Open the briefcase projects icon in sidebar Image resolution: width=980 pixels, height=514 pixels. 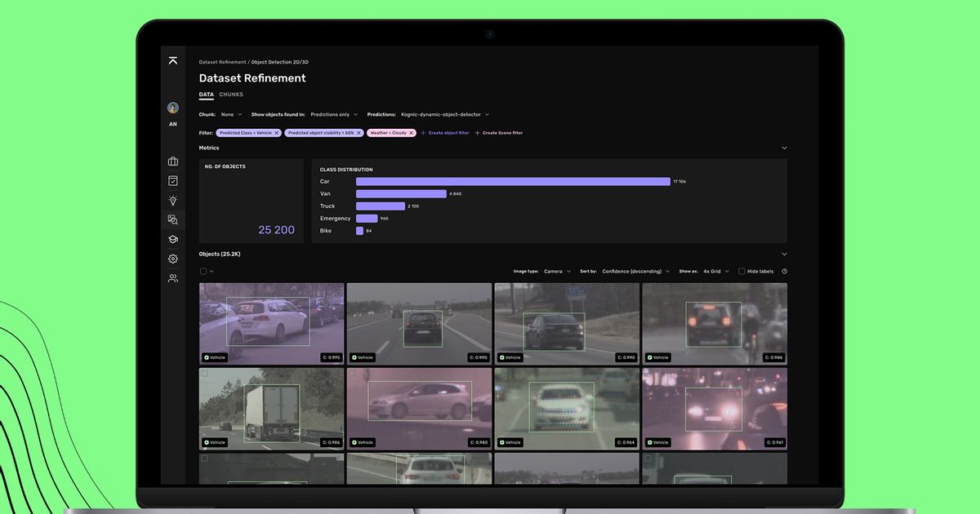[172, 162]
